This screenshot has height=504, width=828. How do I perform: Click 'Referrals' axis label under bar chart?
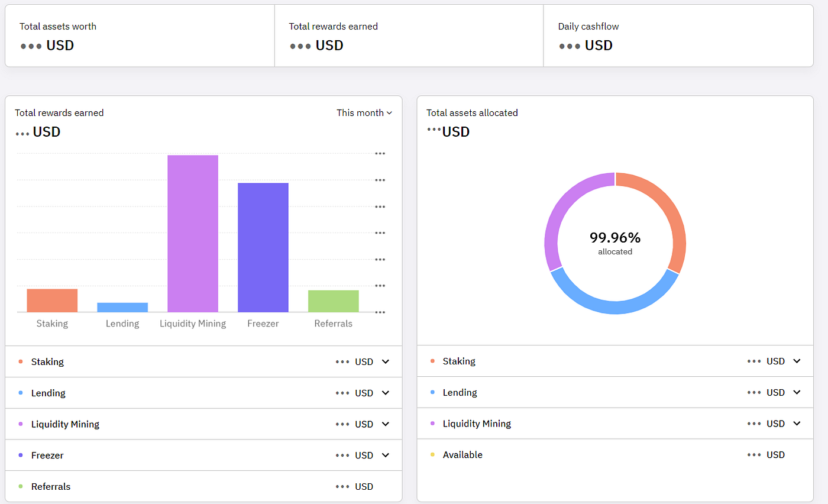tap(334, 324)
